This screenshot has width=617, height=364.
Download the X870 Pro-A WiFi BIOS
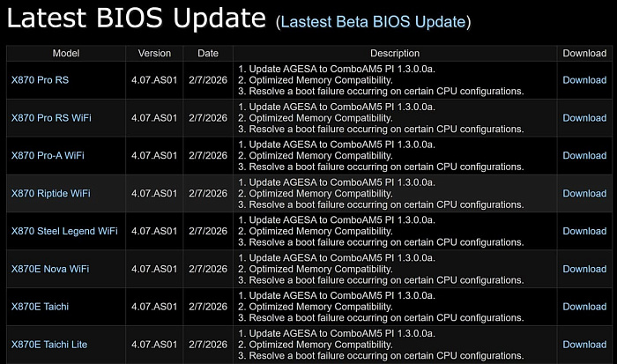pos(584,156)
